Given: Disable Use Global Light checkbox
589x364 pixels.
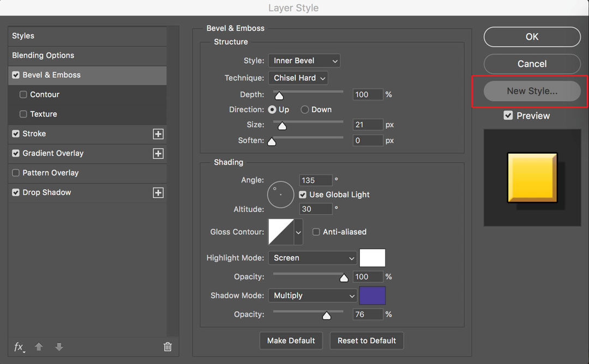Looking at the screenshot, I should [x=303, y=195].
